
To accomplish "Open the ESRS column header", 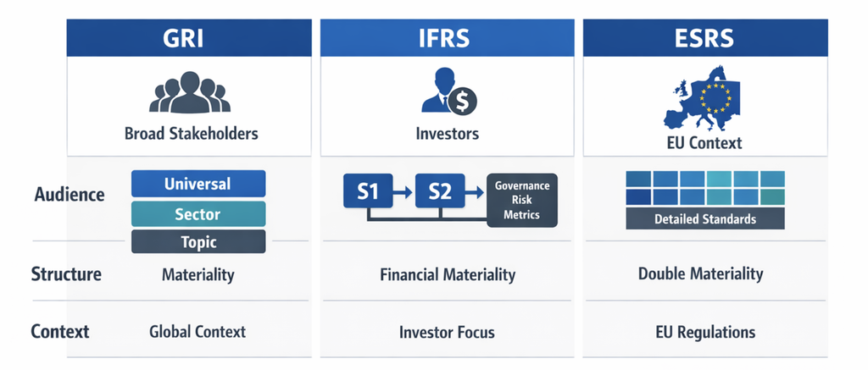I will pyautogui.click(x=705, y=37).
